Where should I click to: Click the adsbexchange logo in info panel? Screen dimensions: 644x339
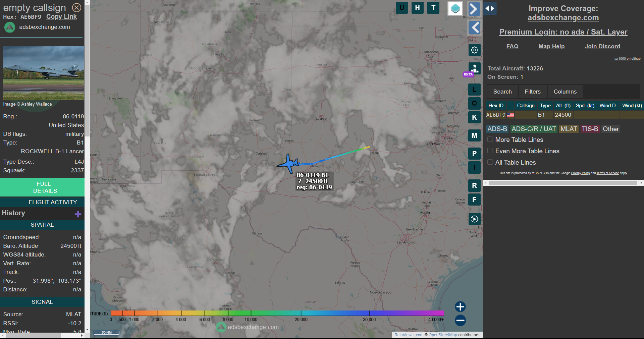point(10,27)
